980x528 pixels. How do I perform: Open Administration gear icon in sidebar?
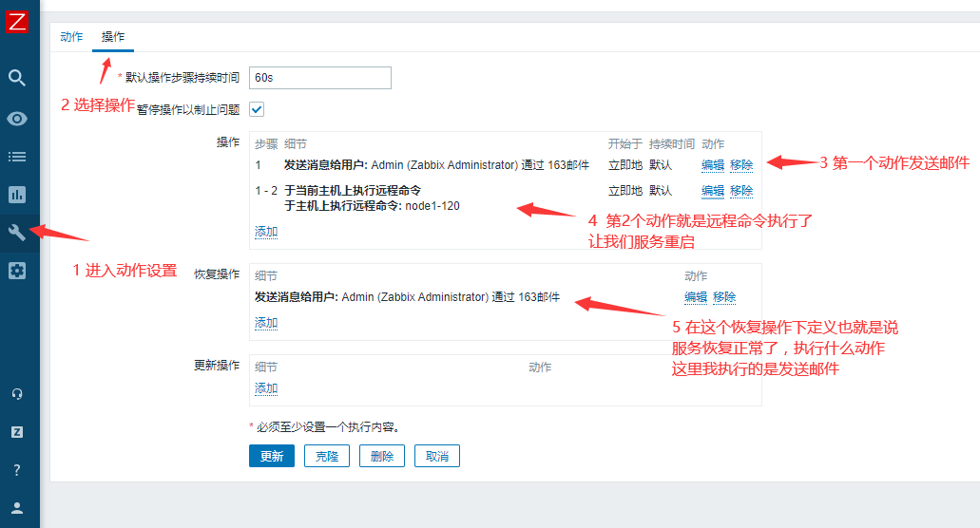click(x=17, y=271)
